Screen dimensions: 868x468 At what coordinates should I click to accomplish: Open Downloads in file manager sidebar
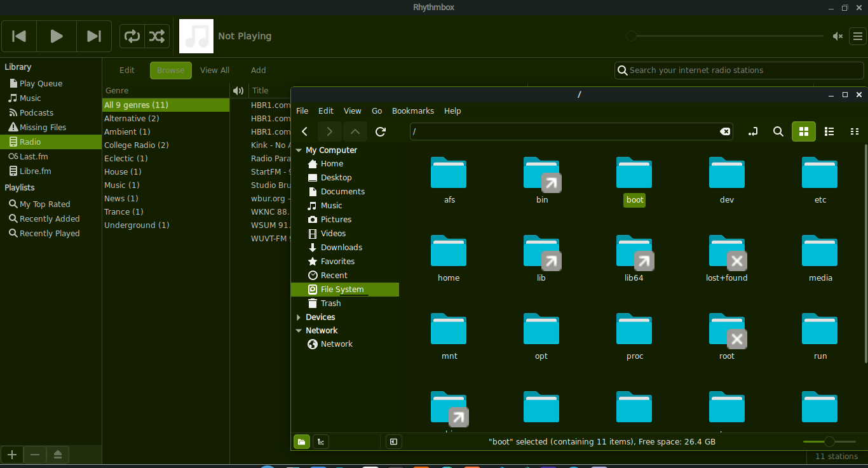coord(345,248)
